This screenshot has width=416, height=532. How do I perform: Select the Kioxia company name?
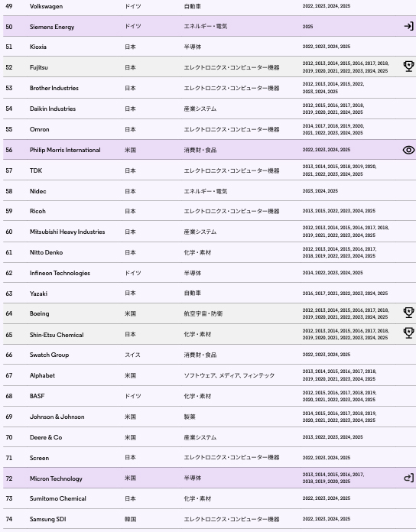pyautogui.click(x=38, y=47)
